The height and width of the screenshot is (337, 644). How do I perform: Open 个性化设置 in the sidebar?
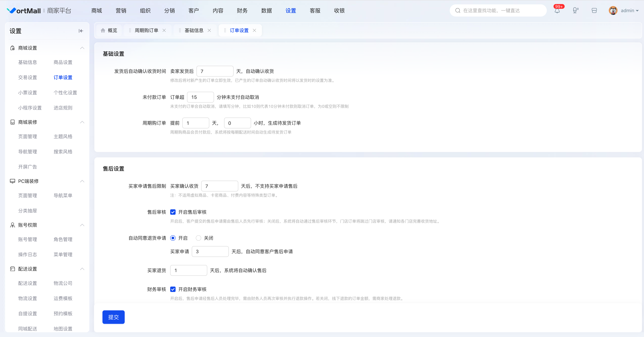(65, 93)
